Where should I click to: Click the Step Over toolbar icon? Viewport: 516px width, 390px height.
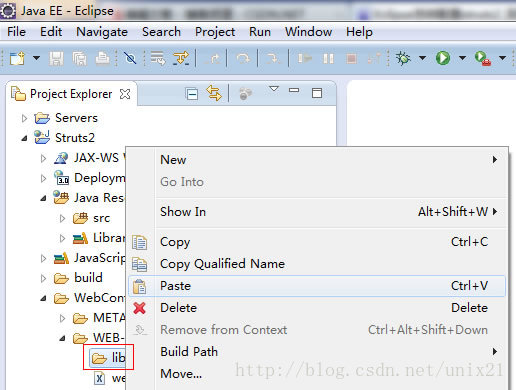pyautogui.click(x=243, y=59)
